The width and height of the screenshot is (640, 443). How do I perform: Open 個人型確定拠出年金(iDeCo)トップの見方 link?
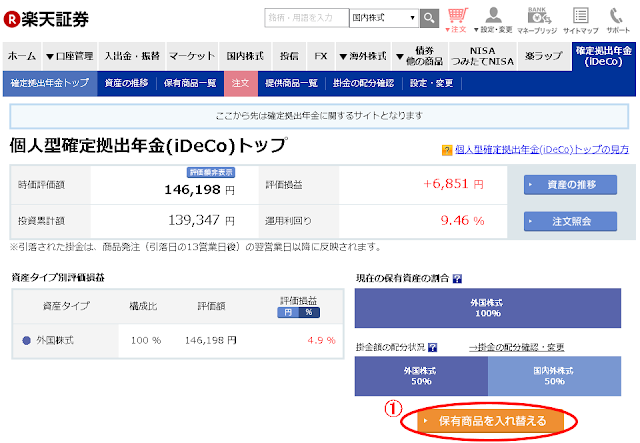[542, 149]
